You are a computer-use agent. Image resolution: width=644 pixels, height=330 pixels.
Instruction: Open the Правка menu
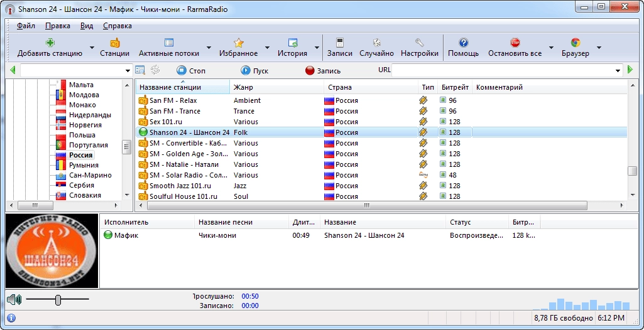point(58,26)
